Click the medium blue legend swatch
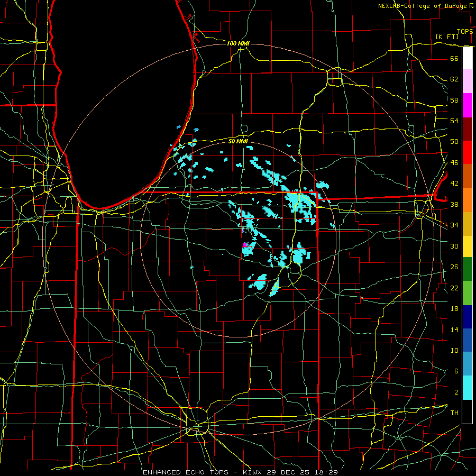The width and height of the screenshot is (476, 476). [x=467, y=340]
